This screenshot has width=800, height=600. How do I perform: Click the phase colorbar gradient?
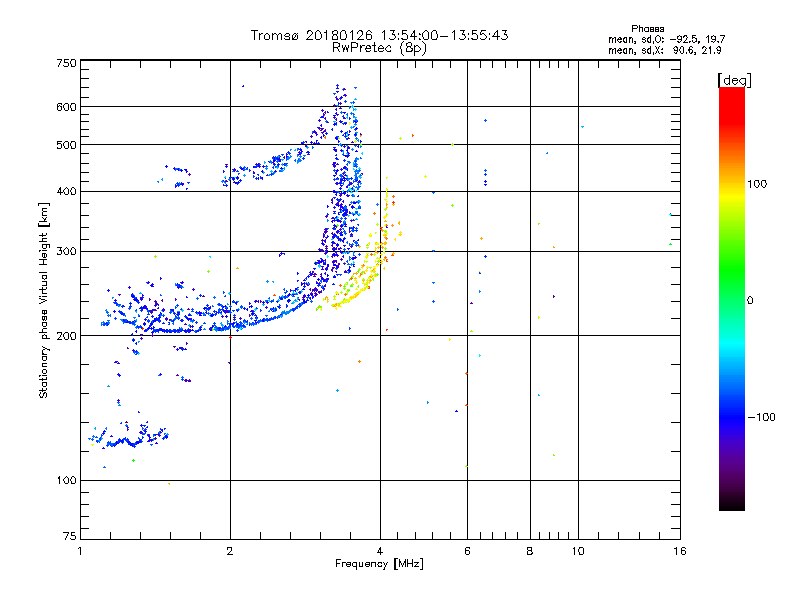pyautogui.click(x=732, y=299)
